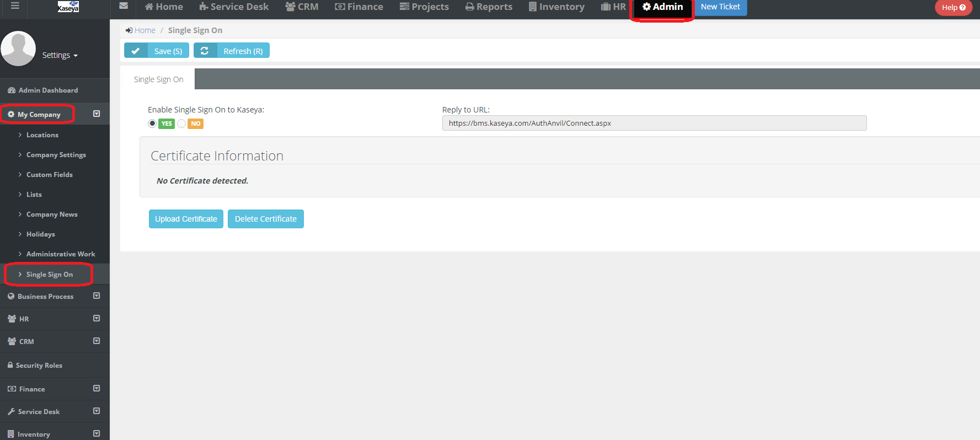Open Company Settings in sidebar
Screen dimensions: 980x440
pos(56,155)
